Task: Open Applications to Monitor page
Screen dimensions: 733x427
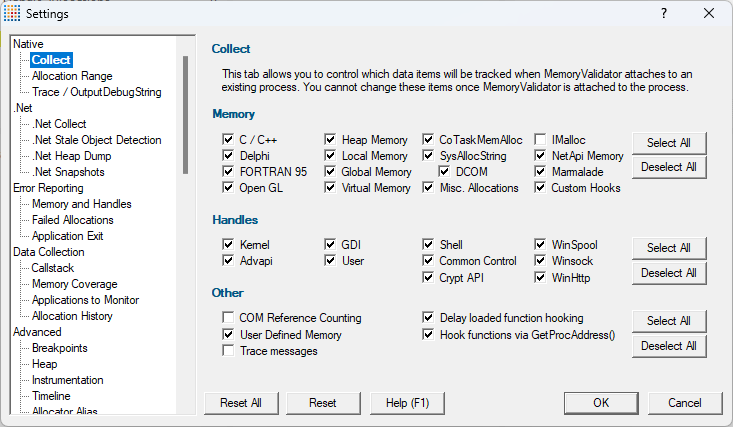Action: [x=85, y=300]
